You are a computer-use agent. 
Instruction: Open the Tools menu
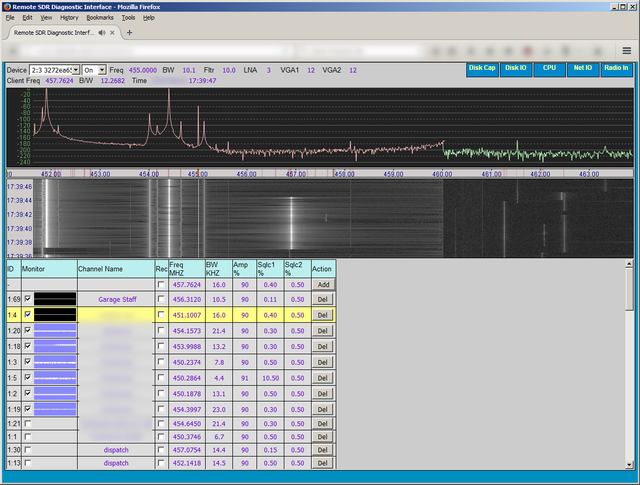click(x=128, y=18)
